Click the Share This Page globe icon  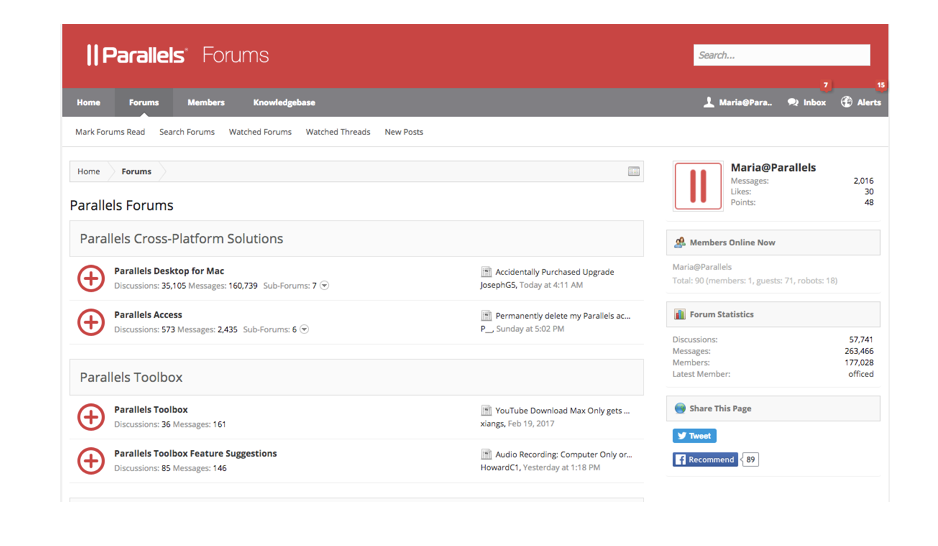click(x=680, y=408)
